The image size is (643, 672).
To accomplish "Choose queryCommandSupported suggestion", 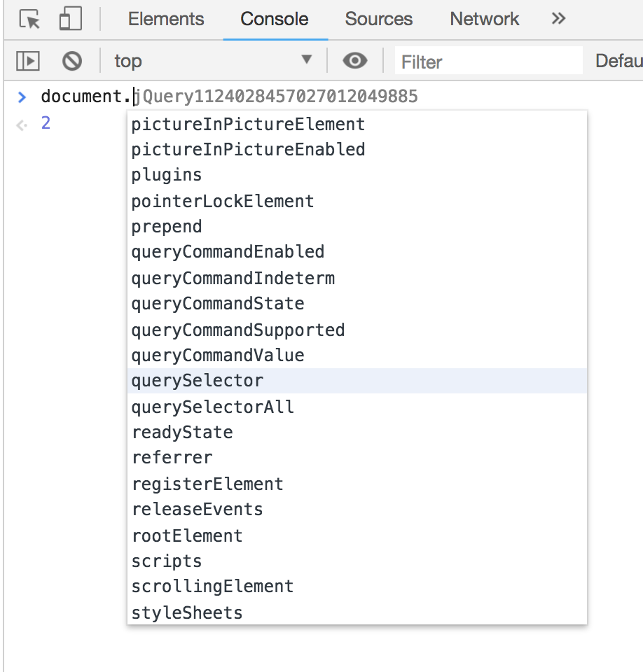I will pos(357,330).
